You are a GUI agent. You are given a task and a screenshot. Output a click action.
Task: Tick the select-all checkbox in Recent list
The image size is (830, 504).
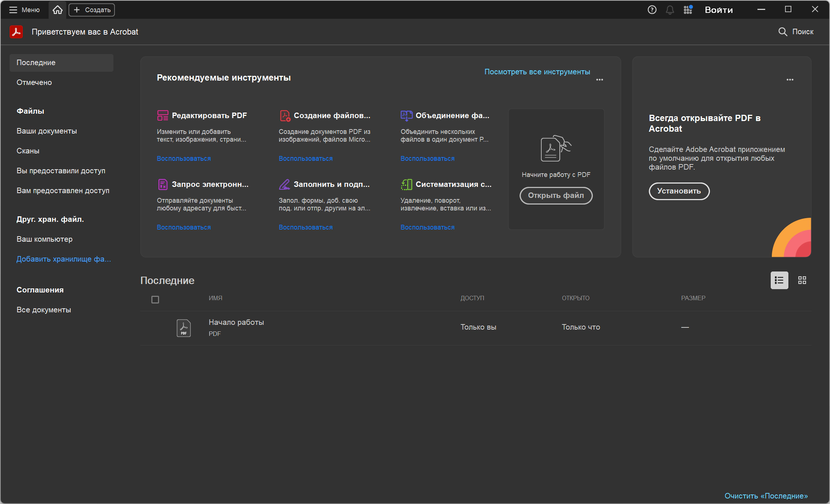coord(155,300)
